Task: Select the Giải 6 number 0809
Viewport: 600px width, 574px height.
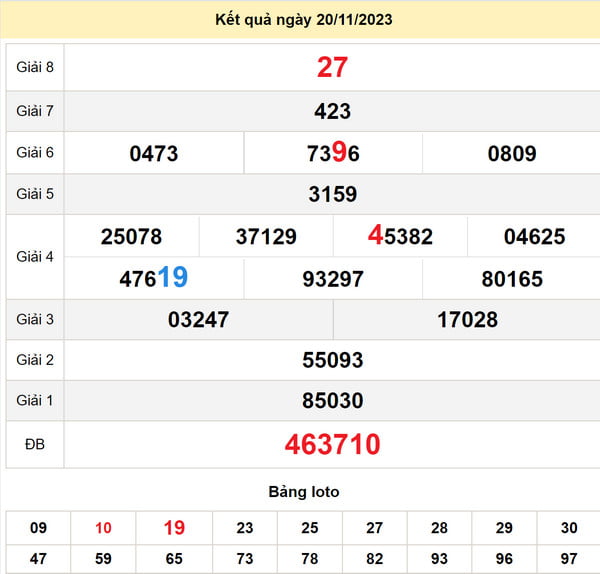Action: 512,153
